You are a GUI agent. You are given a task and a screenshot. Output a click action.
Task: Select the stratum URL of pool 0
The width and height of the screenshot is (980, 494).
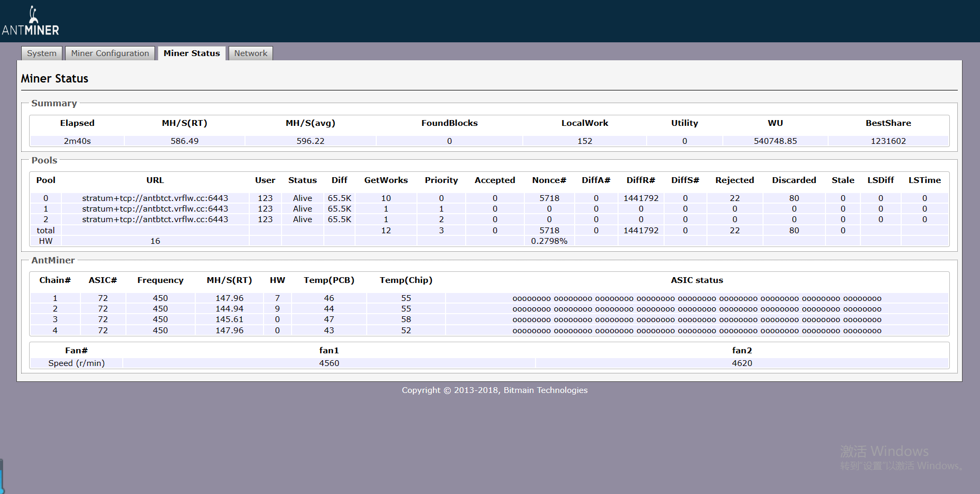pyautogui.click(x=155, y=198)
